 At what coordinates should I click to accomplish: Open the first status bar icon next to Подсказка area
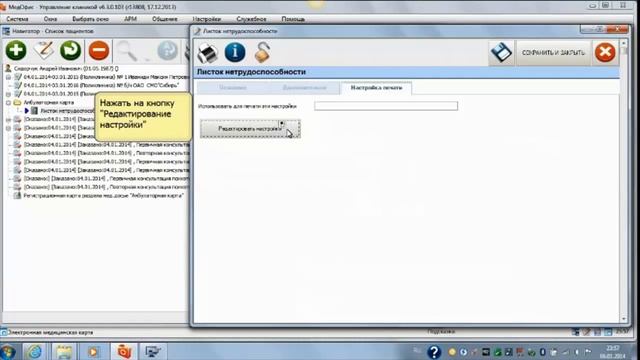point(576,332)
